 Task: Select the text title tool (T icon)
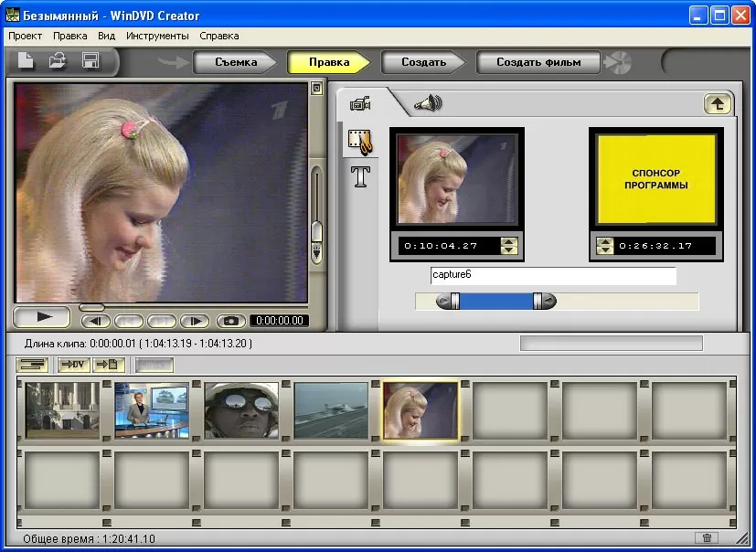[361, 175]
